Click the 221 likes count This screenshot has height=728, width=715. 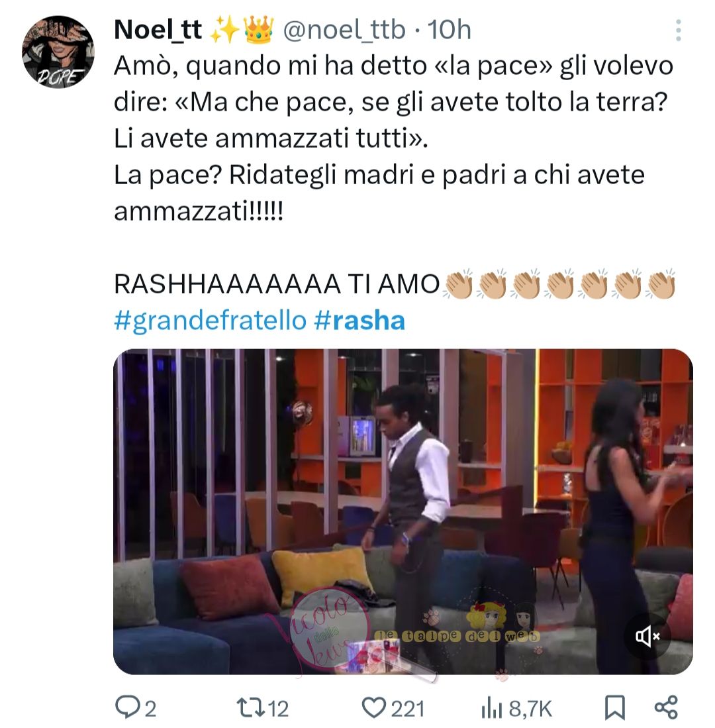pyautogui.click(x=408, y=709)
